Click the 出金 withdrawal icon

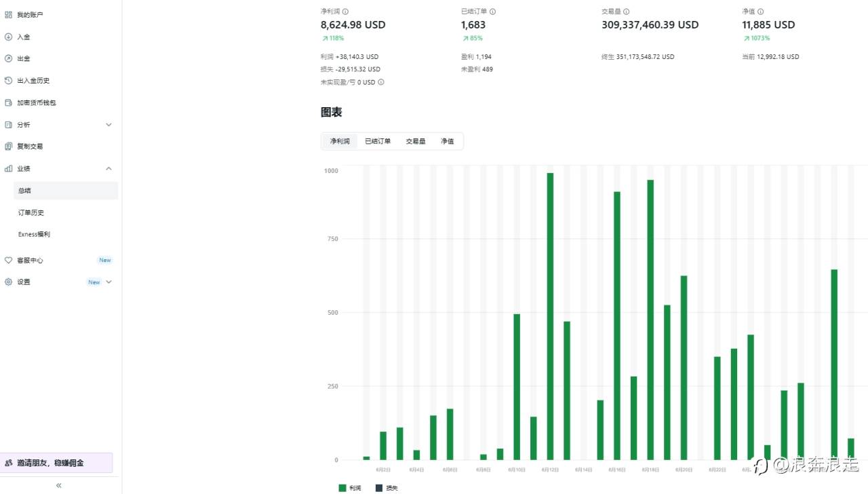(8, 58)
